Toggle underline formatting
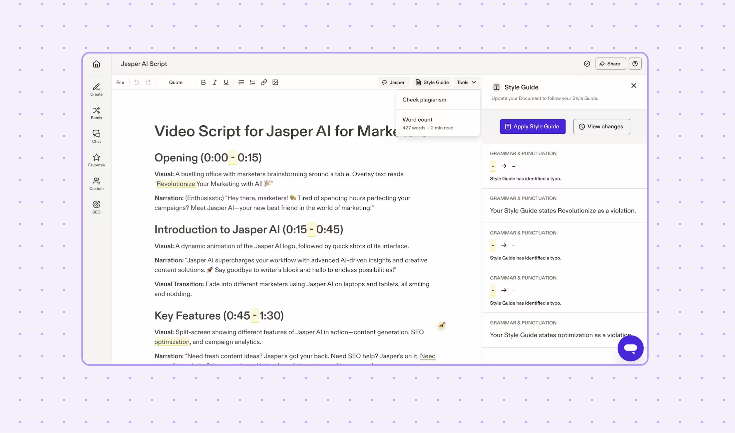Image resolution: width=735 pixels, height=433 pixels. click(x=226, y=82)
